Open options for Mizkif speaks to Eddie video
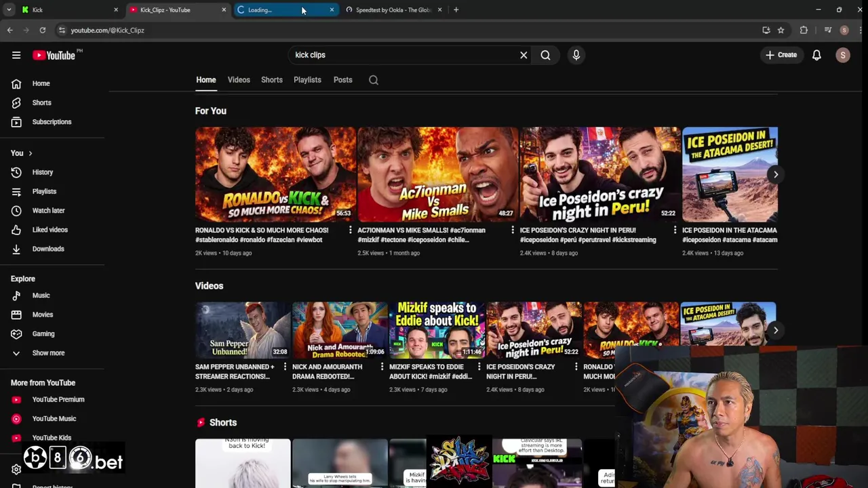868x488 pixels. pyautogui.click(x=479, y=367)
